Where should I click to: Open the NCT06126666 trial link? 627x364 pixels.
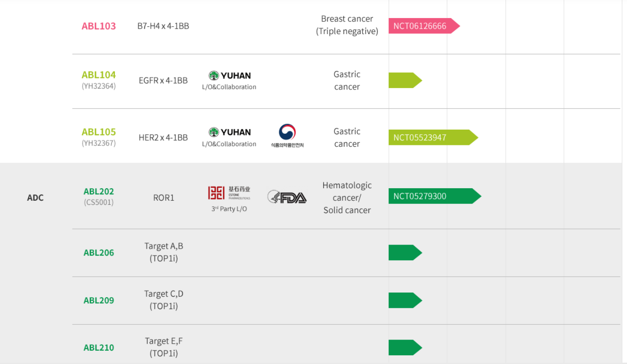click(420, 26)
